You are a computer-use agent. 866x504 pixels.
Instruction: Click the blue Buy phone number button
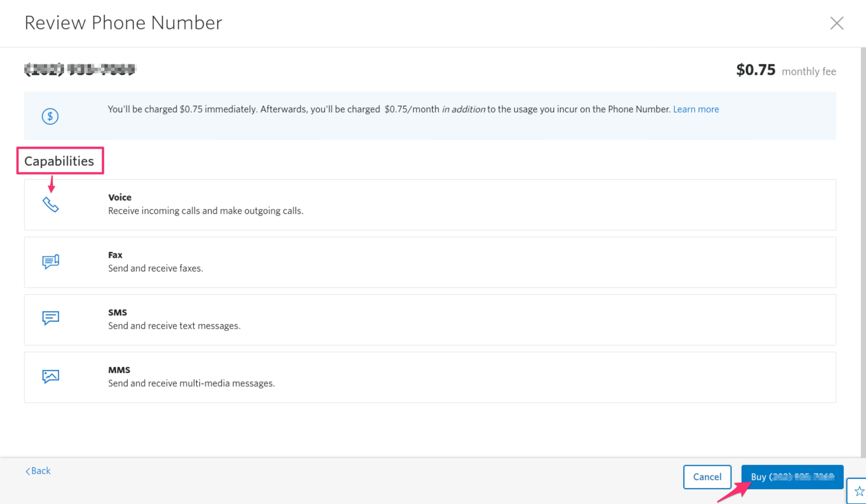pos(792,477)
